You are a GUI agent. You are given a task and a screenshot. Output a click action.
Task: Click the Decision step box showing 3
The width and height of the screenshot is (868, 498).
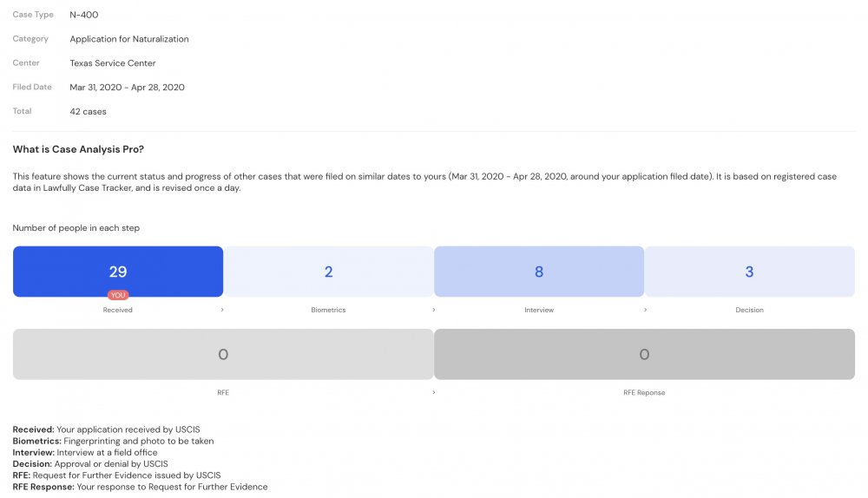click(x=750, y=272)
